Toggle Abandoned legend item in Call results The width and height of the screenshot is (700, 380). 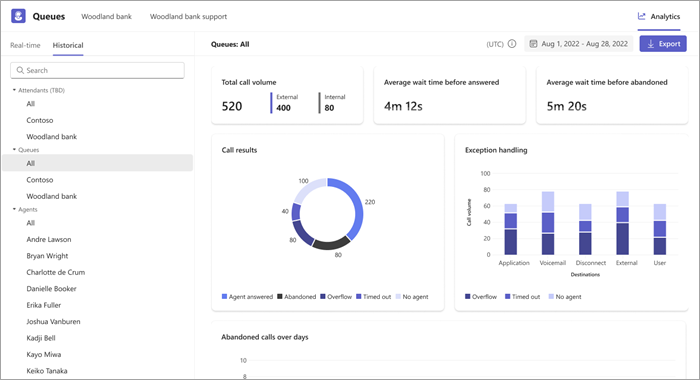tap(296, 296)
